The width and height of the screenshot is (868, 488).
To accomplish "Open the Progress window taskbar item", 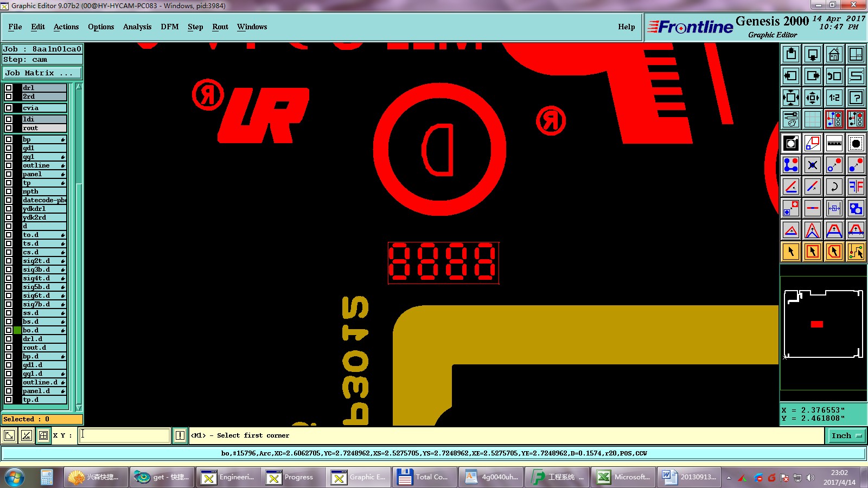I will point(292,477).
